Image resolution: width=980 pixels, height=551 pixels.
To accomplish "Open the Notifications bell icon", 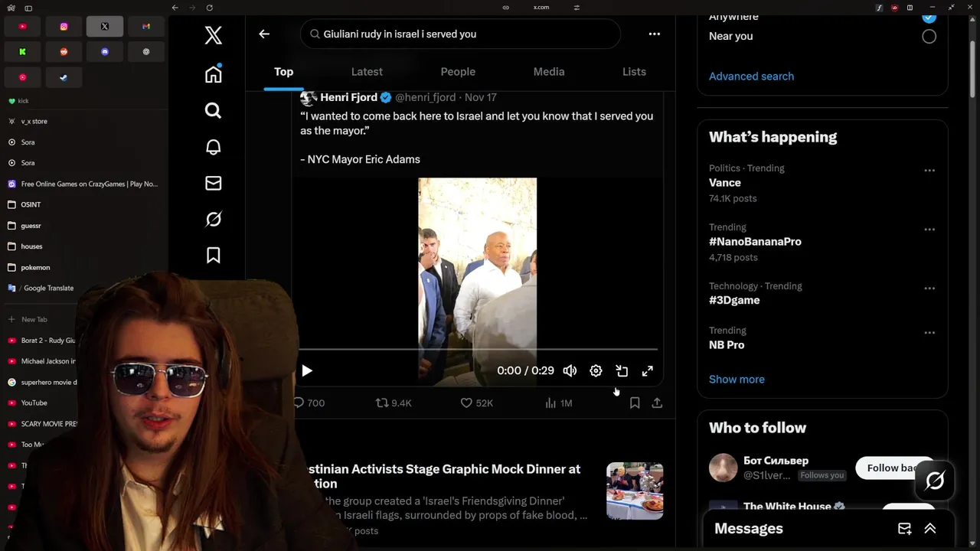I will 214,147.
